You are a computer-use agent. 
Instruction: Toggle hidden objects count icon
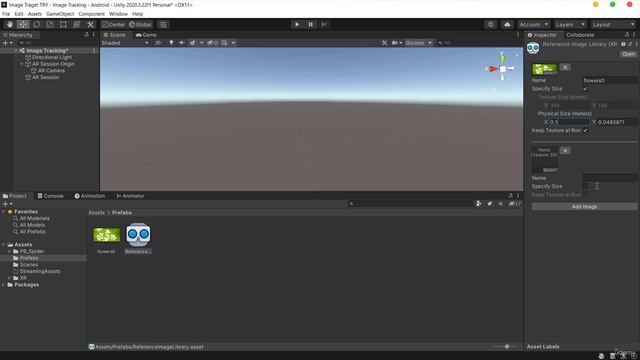coord(212,43)
